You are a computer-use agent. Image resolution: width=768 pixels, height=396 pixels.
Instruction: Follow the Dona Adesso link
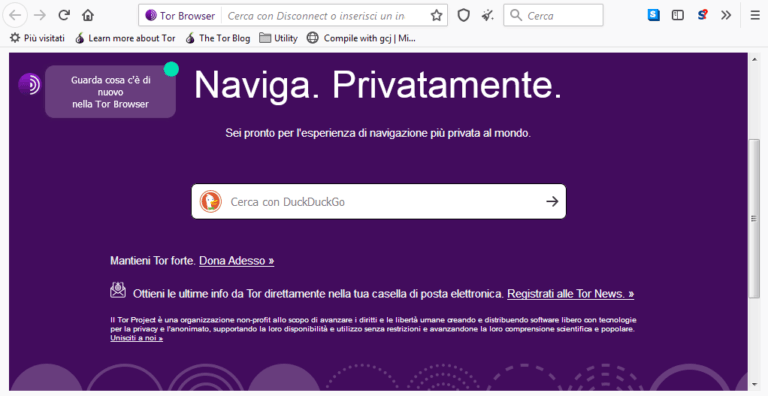(237, 261)
